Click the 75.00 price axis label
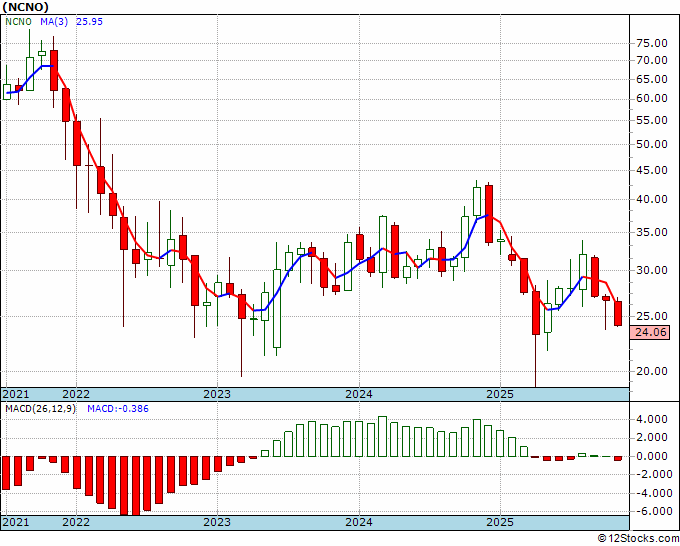This screenshot has width=680, height=546. pos(652,43)
